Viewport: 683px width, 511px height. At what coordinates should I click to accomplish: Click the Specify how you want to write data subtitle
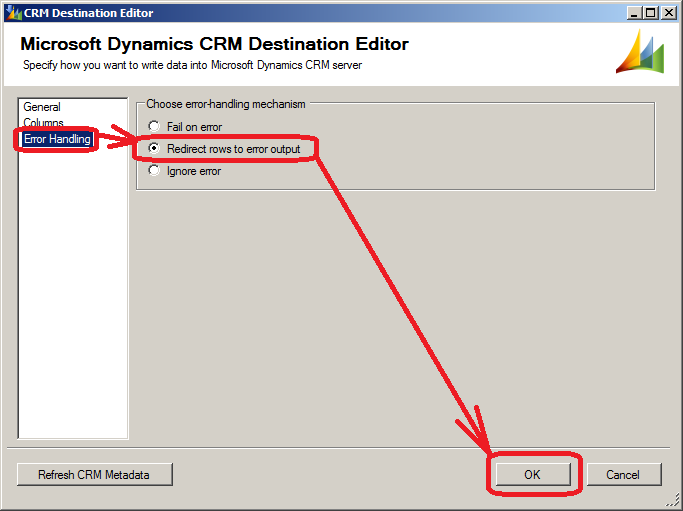pyautogui.click(x=193, y=65)
